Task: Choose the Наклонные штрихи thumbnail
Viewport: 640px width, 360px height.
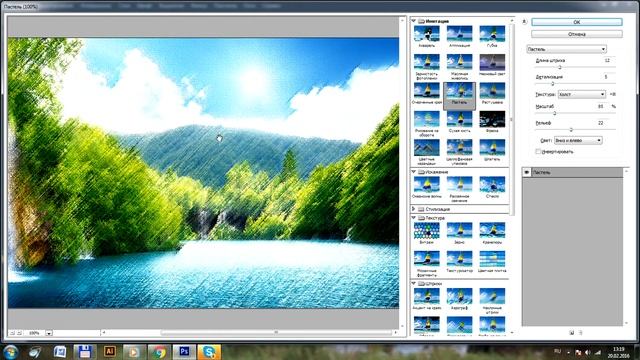Action: pyautogui.click(x=492, y=296)
